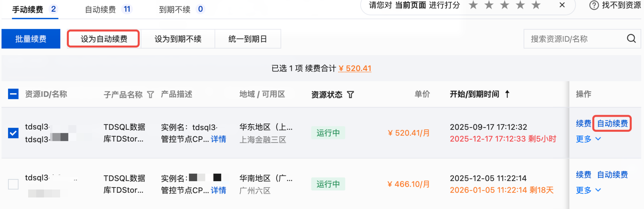Rate the page with the fifth star
The width and height of the screenshot is (644, 209).
536,5
